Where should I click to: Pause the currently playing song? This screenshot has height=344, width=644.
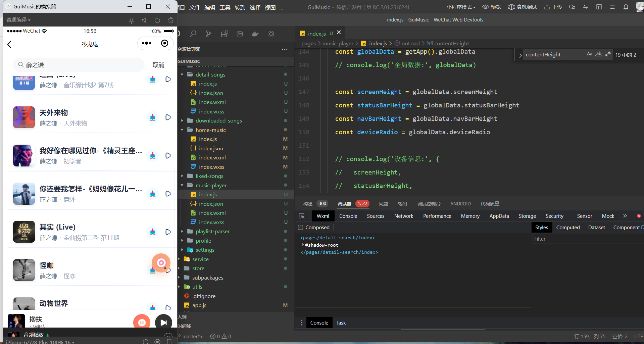(142, 323)
